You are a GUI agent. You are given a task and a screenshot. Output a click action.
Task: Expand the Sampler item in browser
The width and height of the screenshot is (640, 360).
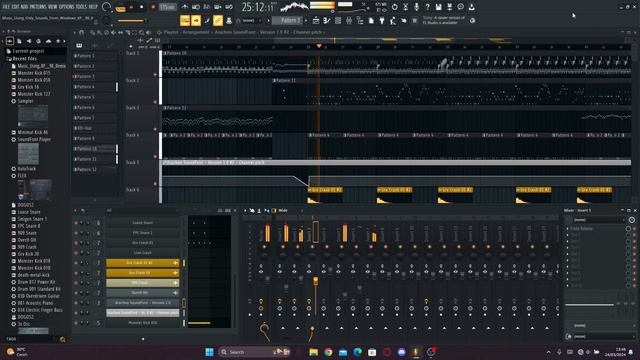(25, 101)
